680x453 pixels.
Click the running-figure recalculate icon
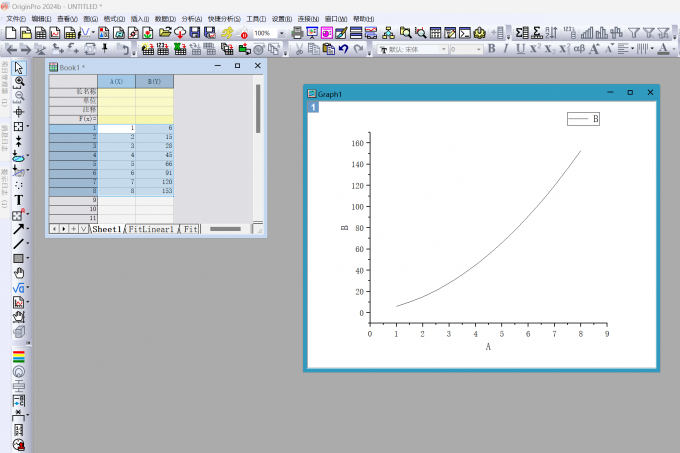click(226, 33)
